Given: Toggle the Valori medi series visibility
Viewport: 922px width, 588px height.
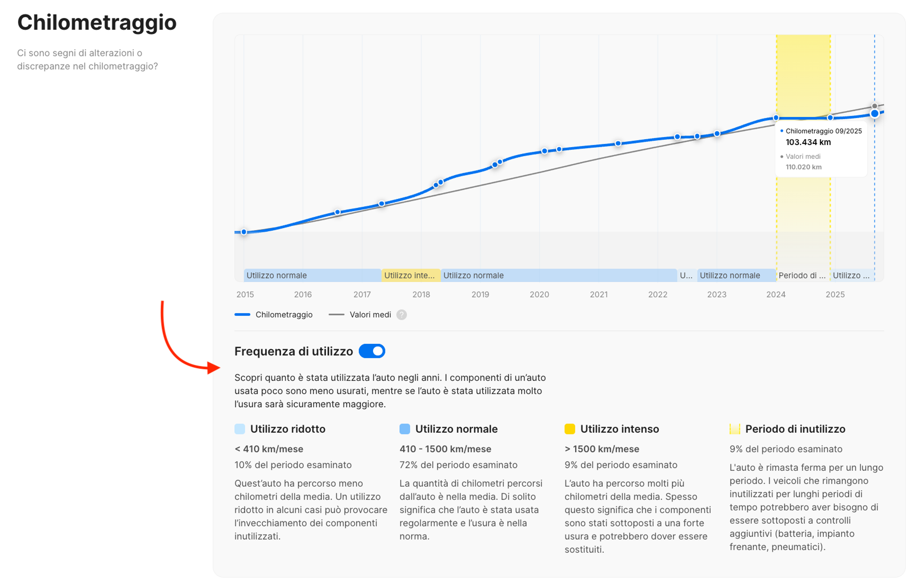Looking at the screenshot, I should tap(370, 314).
